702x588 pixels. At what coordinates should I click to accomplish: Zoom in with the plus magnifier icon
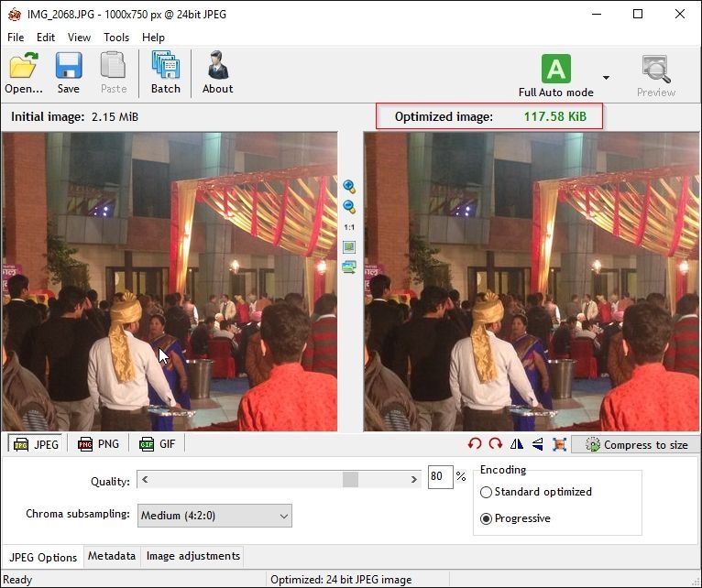[x=349, y=186]
